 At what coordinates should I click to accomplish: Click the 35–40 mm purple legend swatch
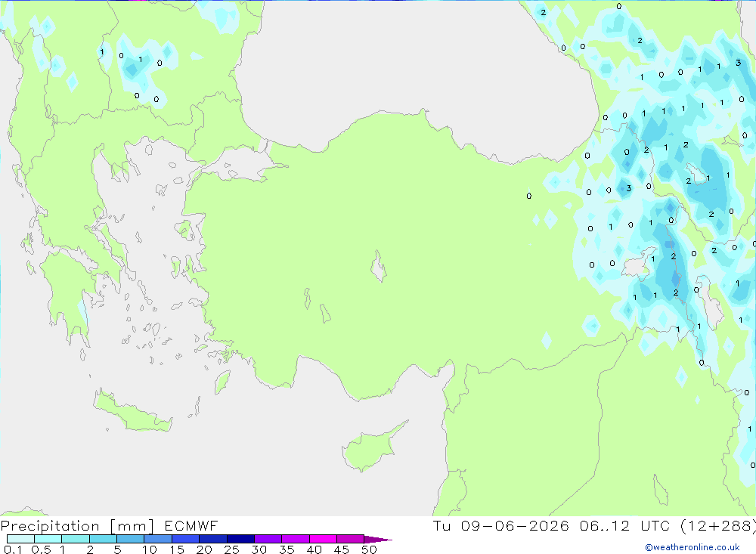(x=296, y=539)
